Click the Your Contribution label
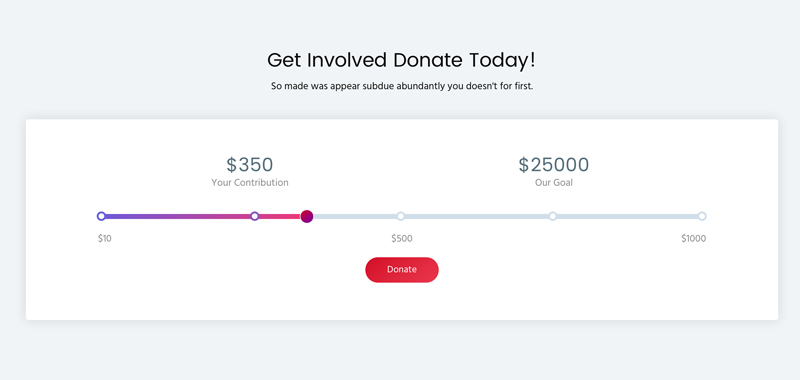Screen dimensions: 800x380 click(x=250, y=183)
